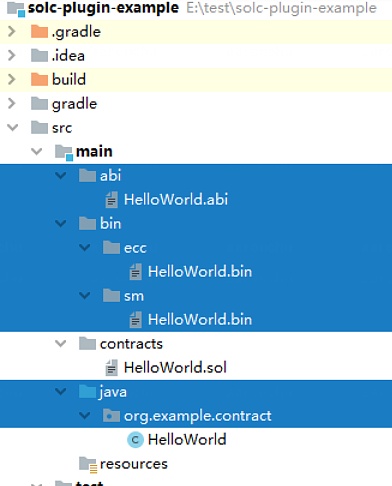Click the orange build folder icon
392x486 pixels.
click(x=39, y=79)
